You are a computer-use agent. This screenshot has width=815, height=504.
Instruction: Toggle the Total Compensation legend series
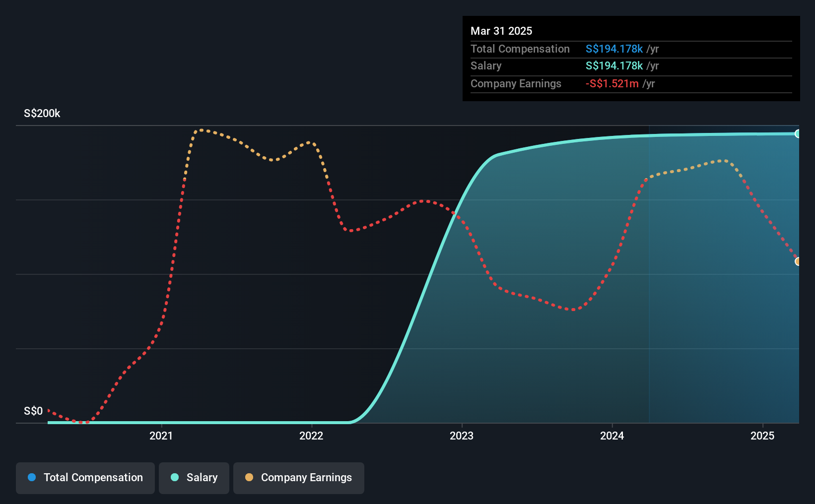pyautogui.click(x=85, y=478)
